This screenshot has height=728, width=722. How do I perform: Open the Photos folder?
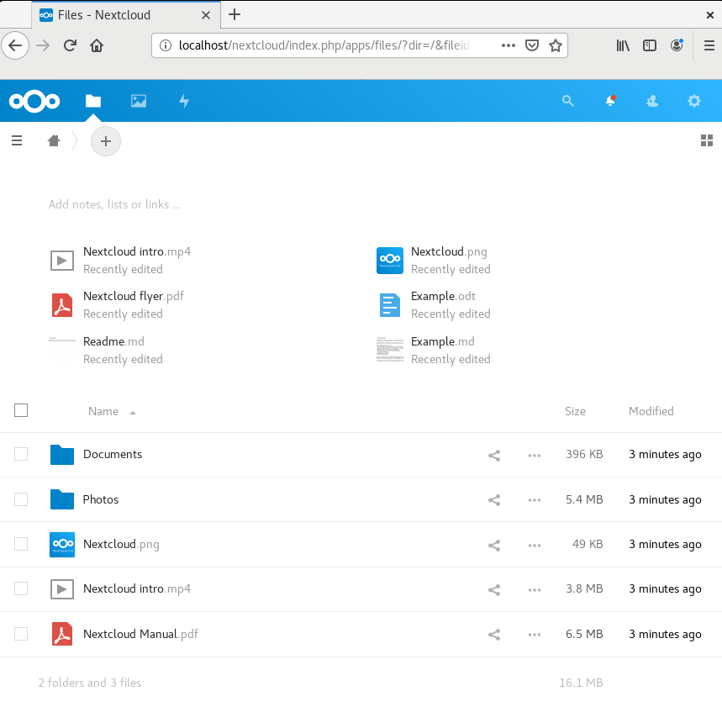coord(101,499)
